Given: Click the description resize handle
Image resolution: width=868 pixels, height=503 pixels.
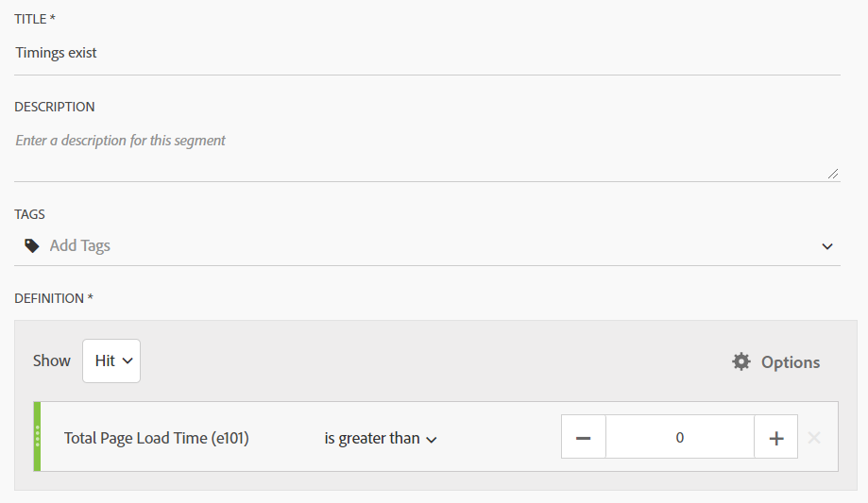Looking at the screenshot, I should 832,174.
